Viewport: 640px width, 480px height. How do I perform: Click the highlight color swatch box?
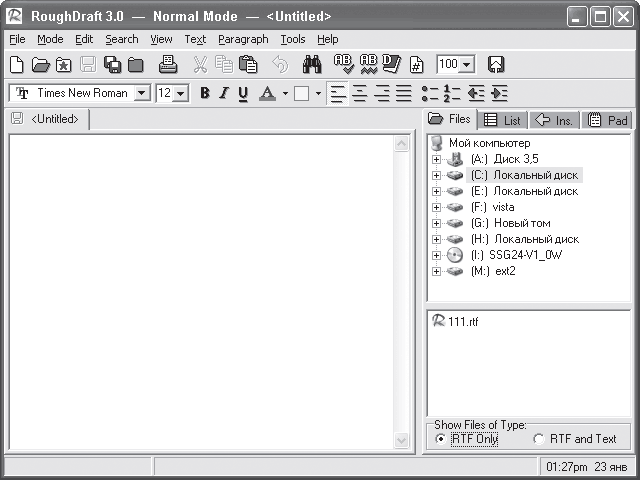pyautogui.click(x=301, y=93)
